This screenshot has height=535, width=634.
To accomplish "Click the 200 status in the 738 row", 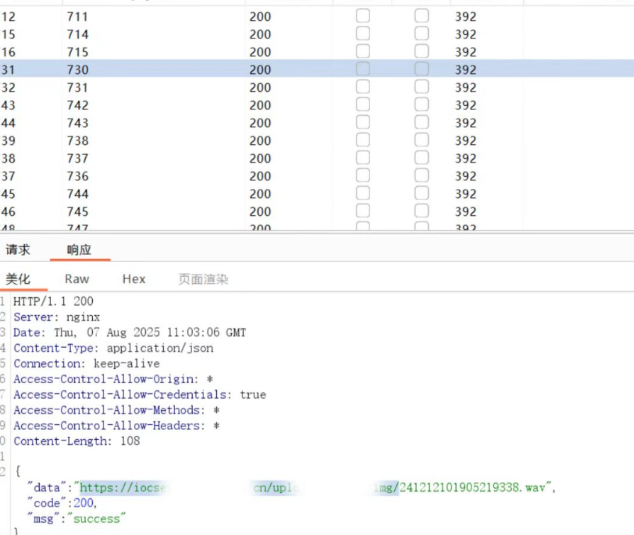I will pos(260,141).
